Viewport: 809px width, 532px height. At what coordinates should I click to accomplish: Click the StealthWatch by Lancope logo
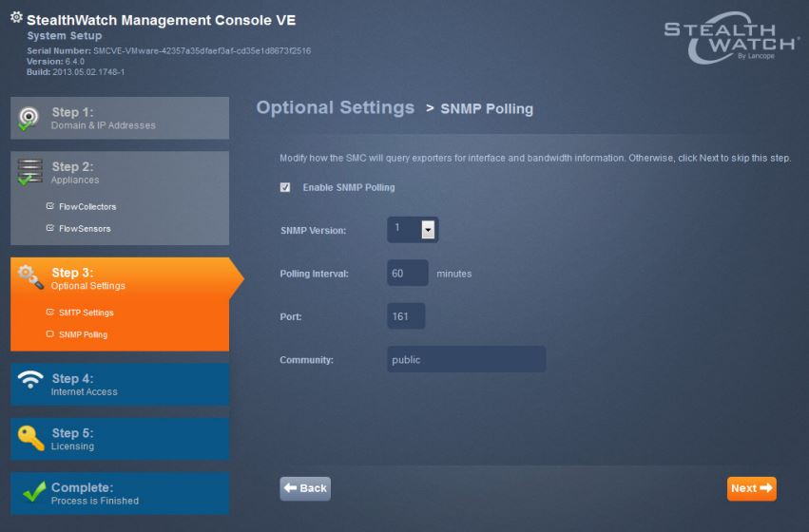pyautogui.click(x=731, y=38)
